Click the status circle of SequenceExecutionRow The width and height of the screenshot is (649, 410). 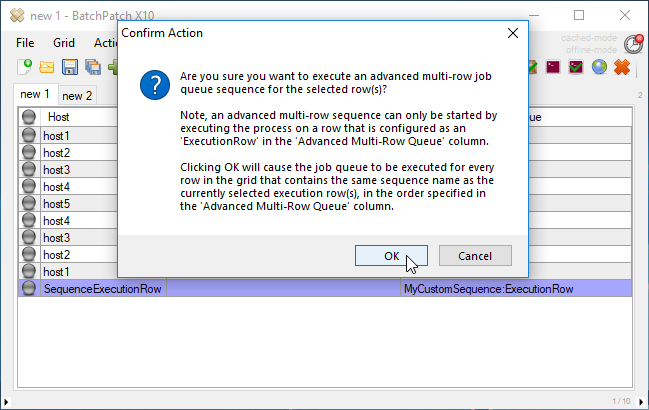[x=29, y=288]
